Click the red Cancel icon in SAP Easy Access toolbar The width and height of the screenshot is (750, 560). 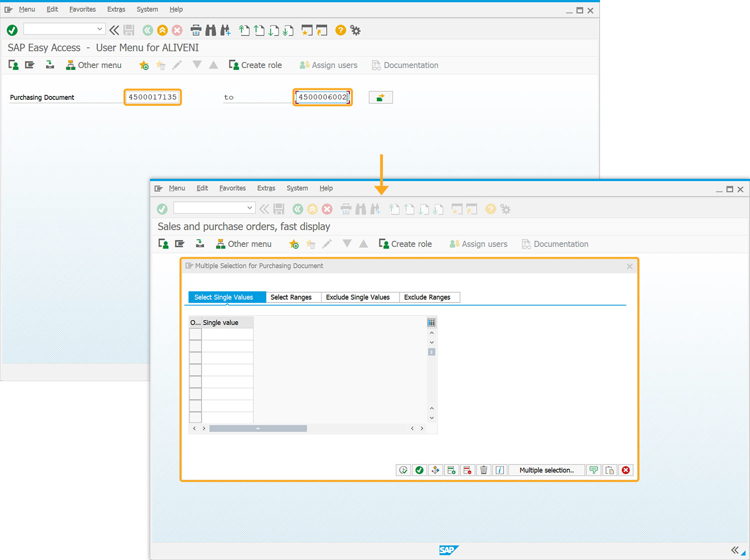coord(177,30)
